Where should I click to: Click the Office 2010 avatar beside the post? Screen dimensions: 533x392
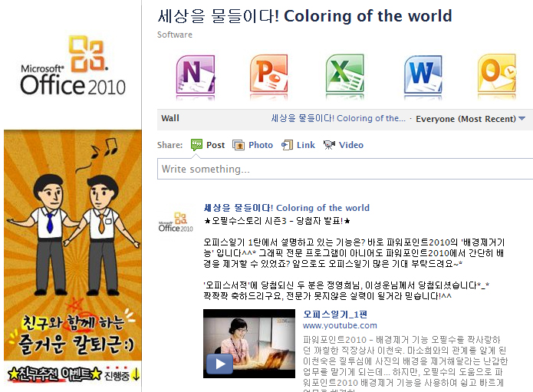pos(176,222)
